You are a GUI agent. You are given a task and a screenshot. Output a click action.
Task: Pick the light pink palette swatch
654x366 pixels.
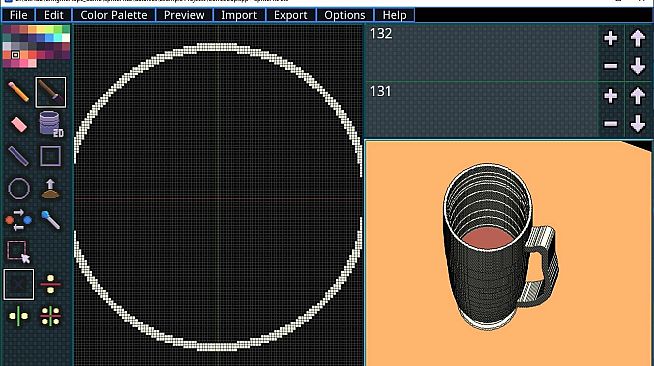(32, 63)
